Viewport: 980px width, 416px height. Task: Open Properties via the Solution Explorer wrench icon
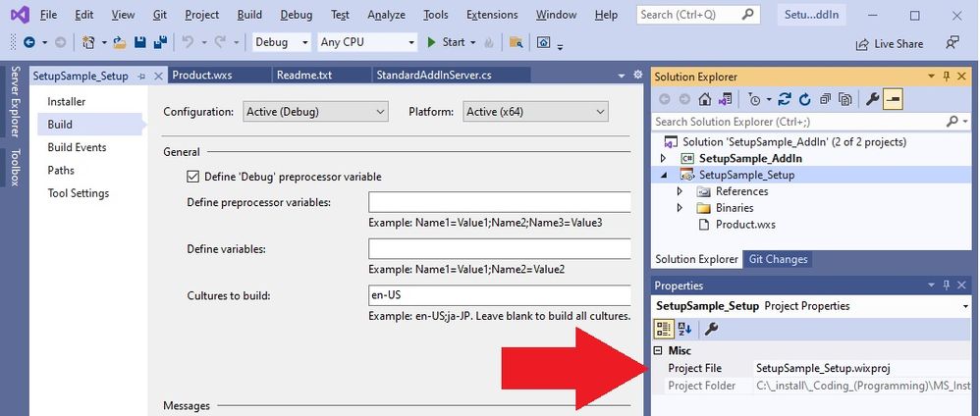coord(873,99)
